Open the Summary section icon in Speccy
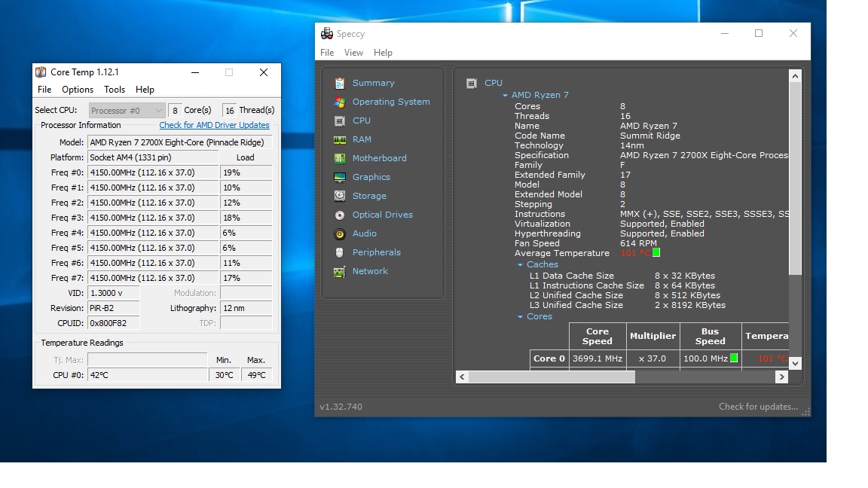Image resolution: width=868 pixels, height=488 pixels. click(339, 83)
